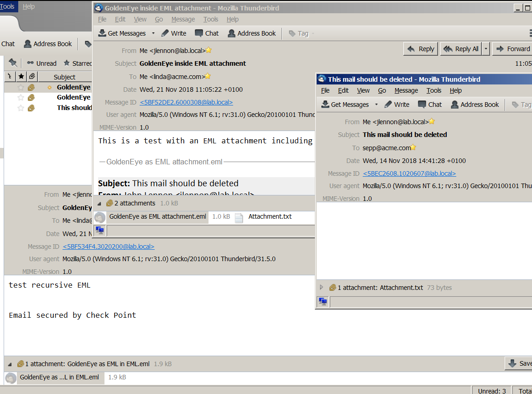Open the Reply All dropdown arrow
This screenshot has height=394, width=532.
point(486,49)
